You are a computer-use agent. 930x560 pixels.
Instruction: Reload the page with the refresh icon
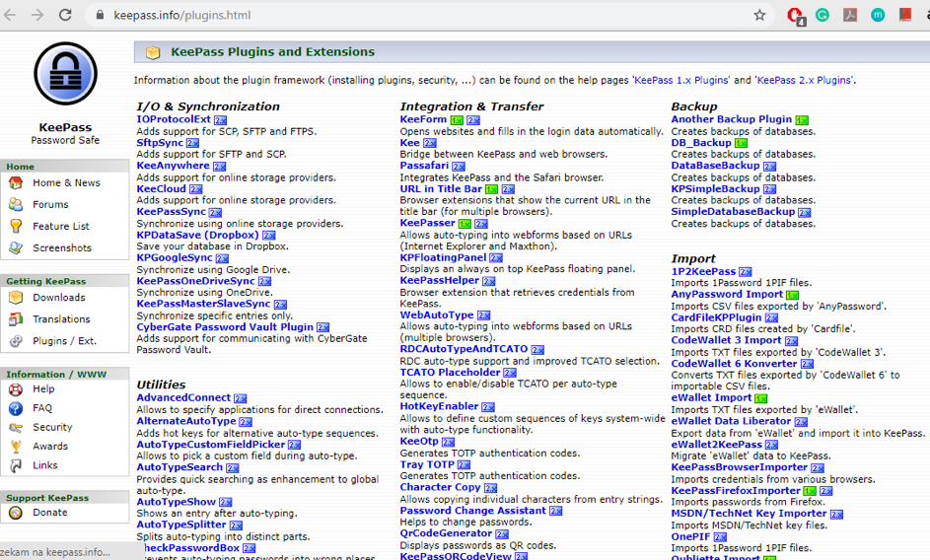65,15
